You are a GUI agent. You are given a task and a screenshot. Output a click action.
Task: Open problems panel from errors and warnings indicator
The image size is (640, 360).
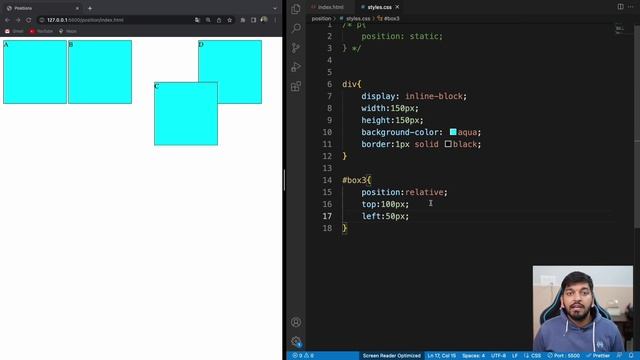pos(303,356)
